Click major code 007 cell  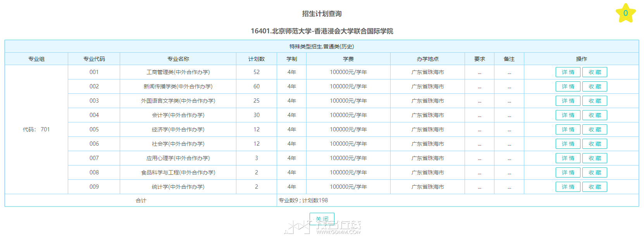coord(94,158)
